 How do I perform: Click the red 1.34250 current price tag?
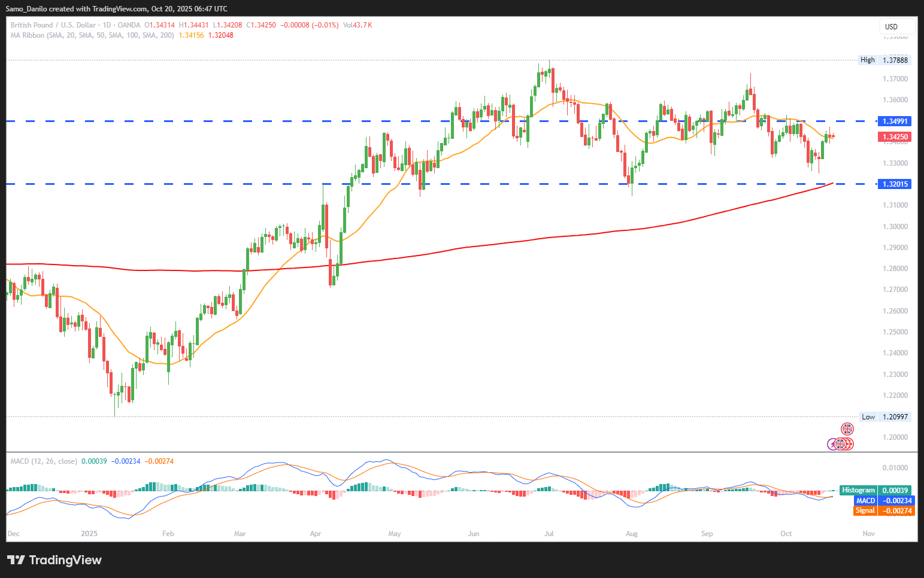(x=895, y=137)
